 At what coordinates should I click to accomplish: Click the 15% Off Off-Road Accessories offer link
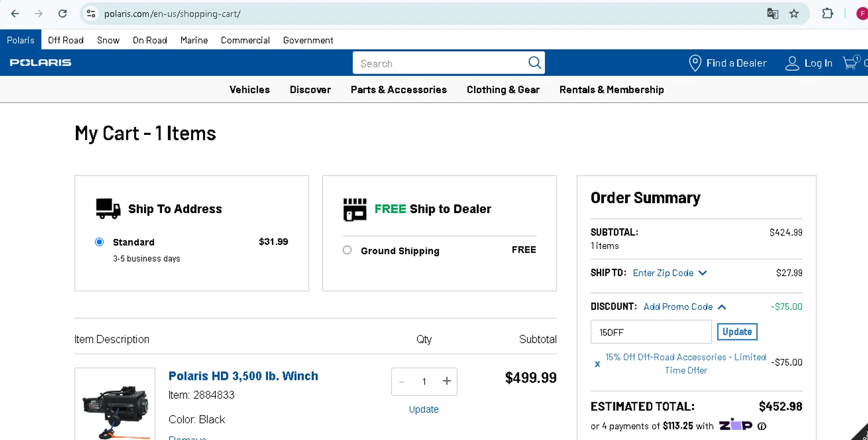pyautogui.click(x=686, y=364)
